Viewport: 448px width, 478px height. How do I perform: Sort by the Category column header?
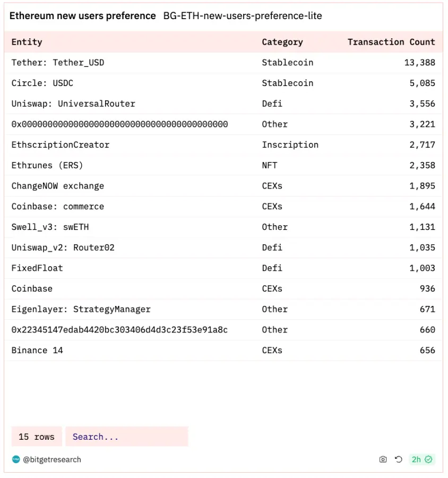pos(282,42)
